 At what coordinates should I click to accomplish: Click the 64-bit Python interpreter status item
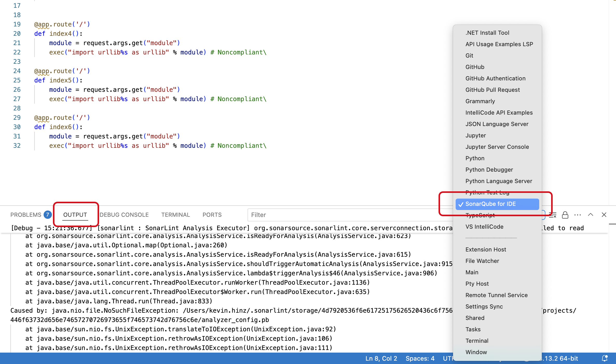point(560,358)
